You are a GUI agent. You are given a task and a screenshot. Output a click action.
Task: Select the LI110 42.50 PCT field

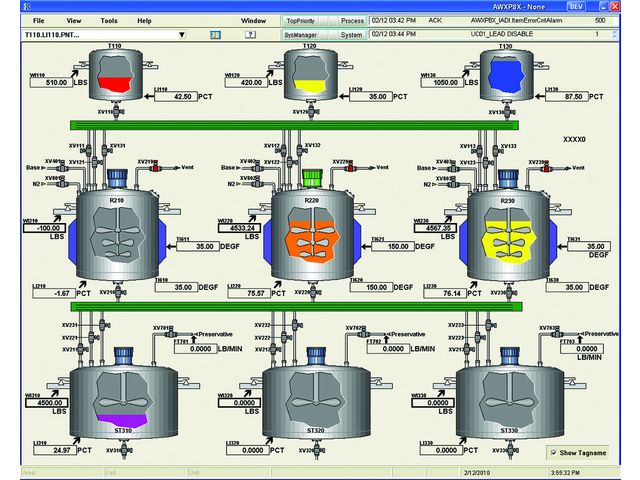[176, 97]
